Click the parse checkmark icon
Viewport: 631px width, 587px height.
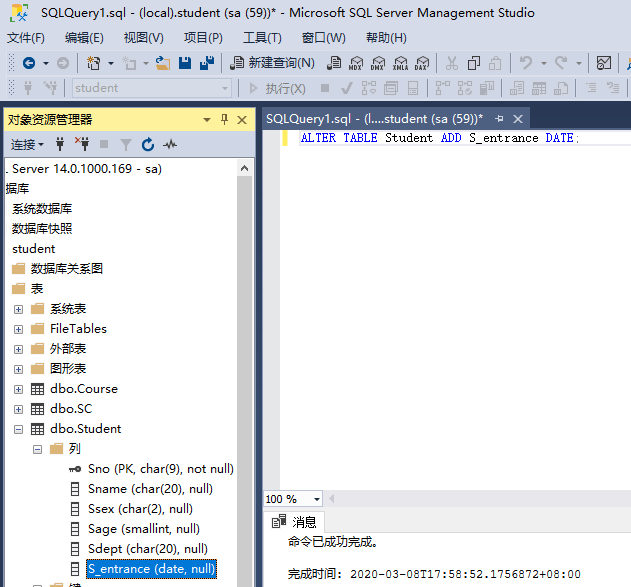pyautogui.click(x=346, y=88)
